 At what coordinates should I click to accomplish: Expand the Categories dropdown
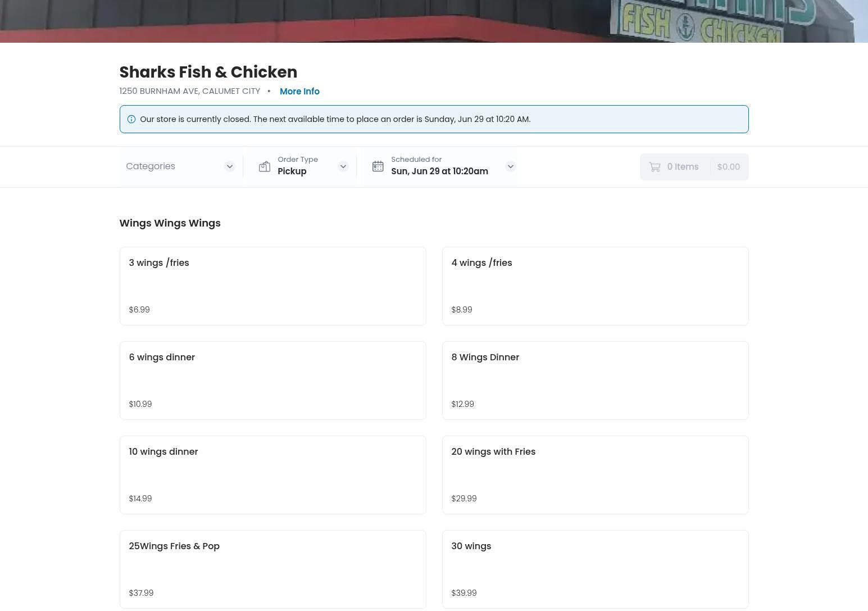pos(181,166)
